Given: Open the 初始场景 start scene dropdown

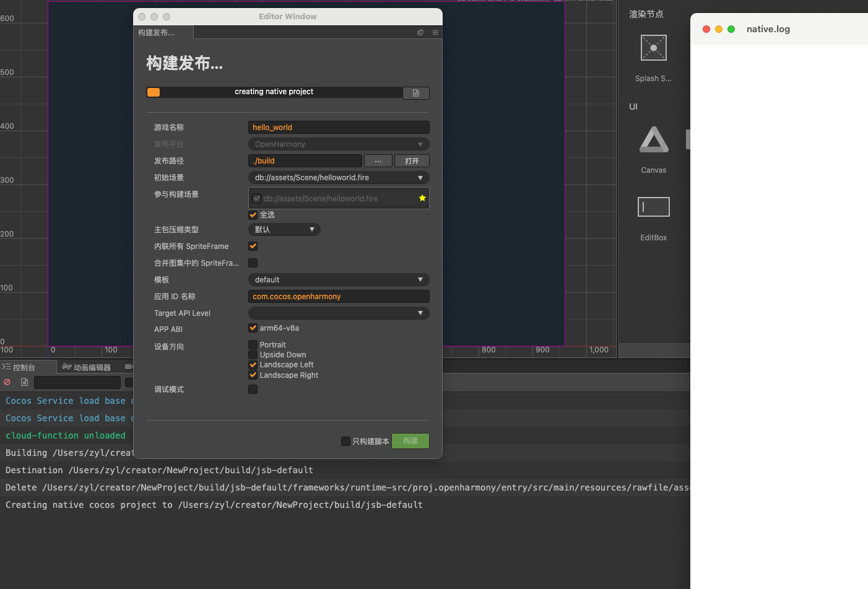Looking at the screenshot, I should [x=339, y=178].
